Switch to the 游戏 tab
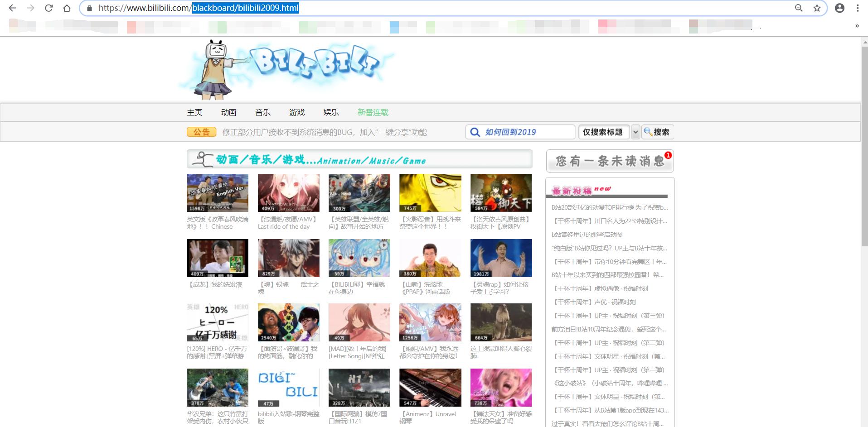The width and height of the screenshot is (868, 427). 297,112
